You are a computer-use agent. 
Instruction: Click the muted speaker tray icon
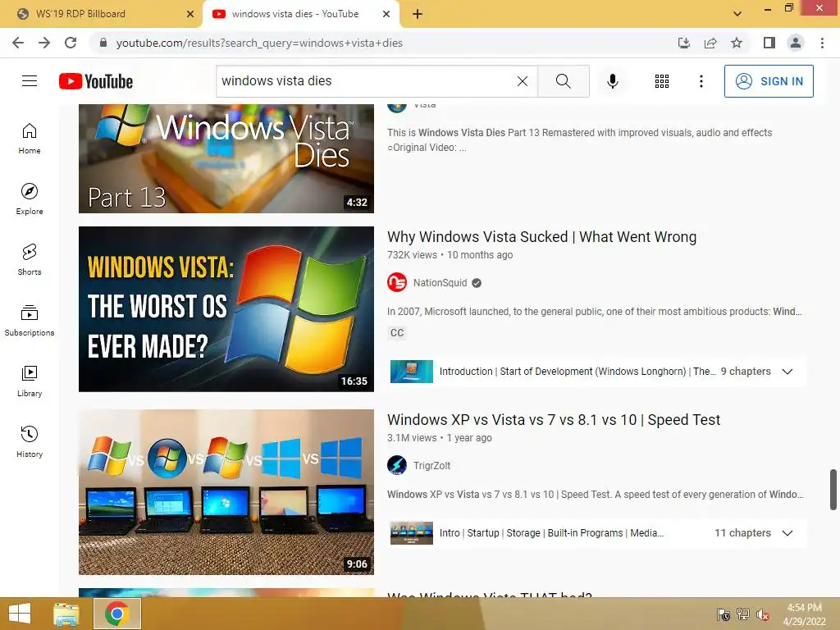(763, 614)
